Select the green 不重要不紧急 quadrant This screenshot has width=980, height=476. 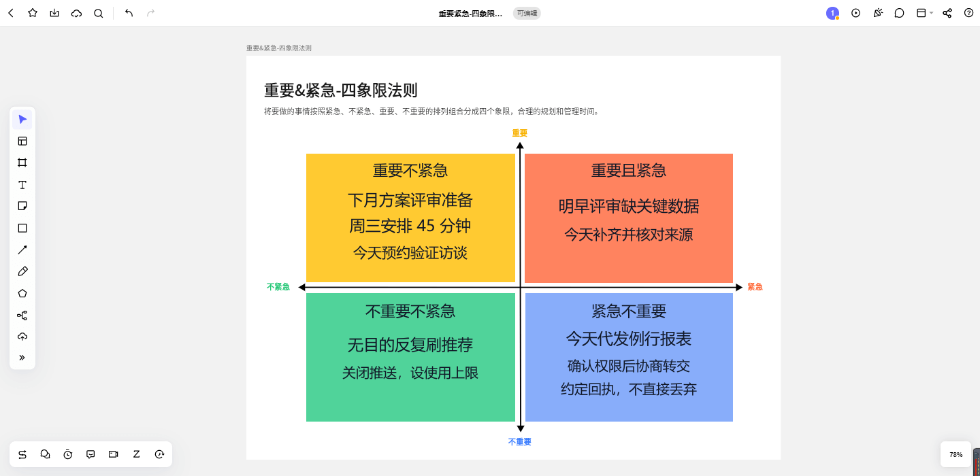pyautogui.click(x=410, y=357)
